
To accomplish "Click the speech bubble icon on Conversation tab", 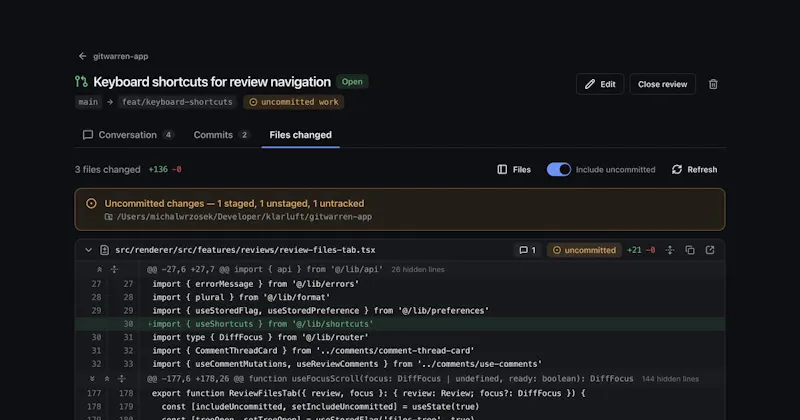I will pyautogui.click(x=88, y=135).
